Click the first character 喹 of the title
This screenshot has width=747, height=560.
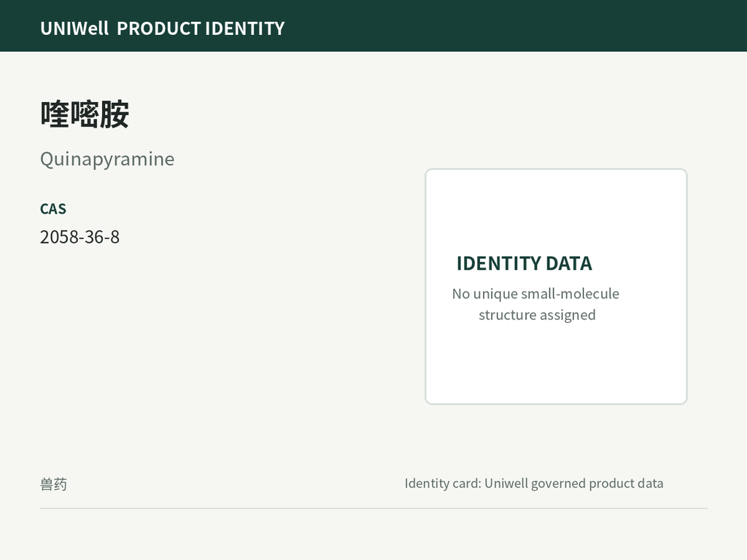[55, 114]
